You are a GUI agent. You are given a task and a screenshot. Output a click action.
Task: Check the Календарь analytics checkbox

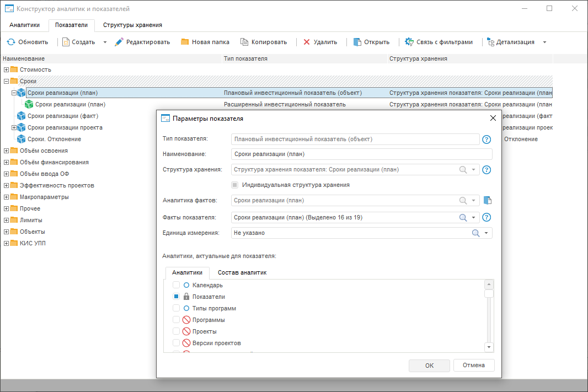coord(177,285)
